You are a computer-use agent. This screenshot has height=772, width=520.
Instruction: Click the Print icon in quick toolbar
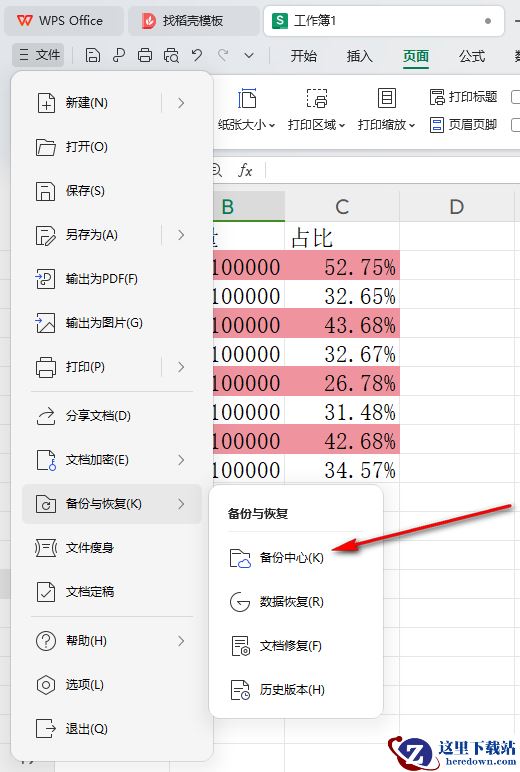pyautogui.click(x=145, y=55)
